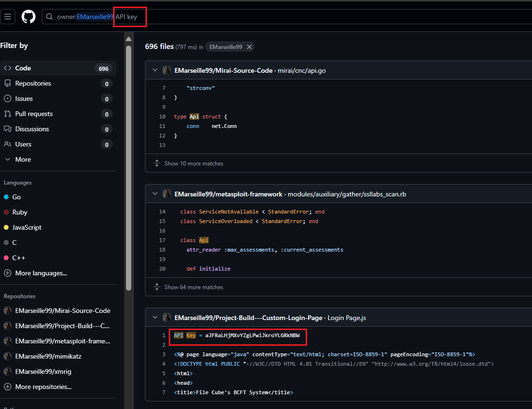
Task: Select the Pull requests filter
Action: click(58, 114)
